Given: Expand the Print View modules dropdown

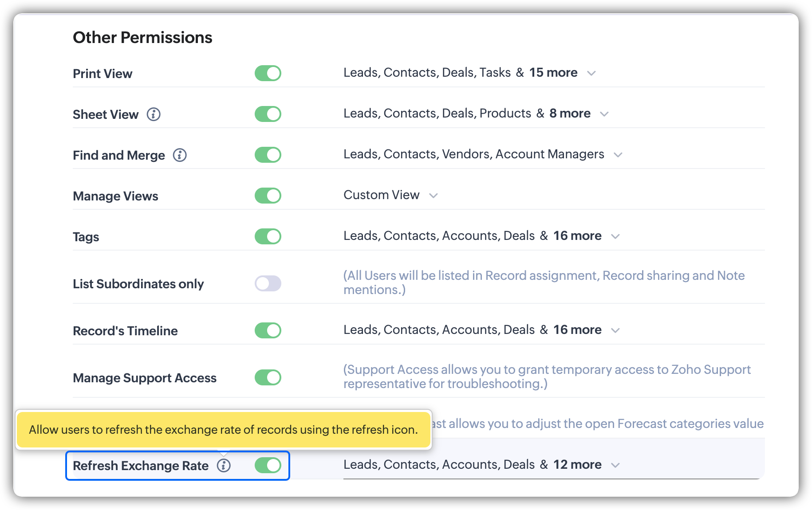Looking at the screenshot, I should pos(591,73).
